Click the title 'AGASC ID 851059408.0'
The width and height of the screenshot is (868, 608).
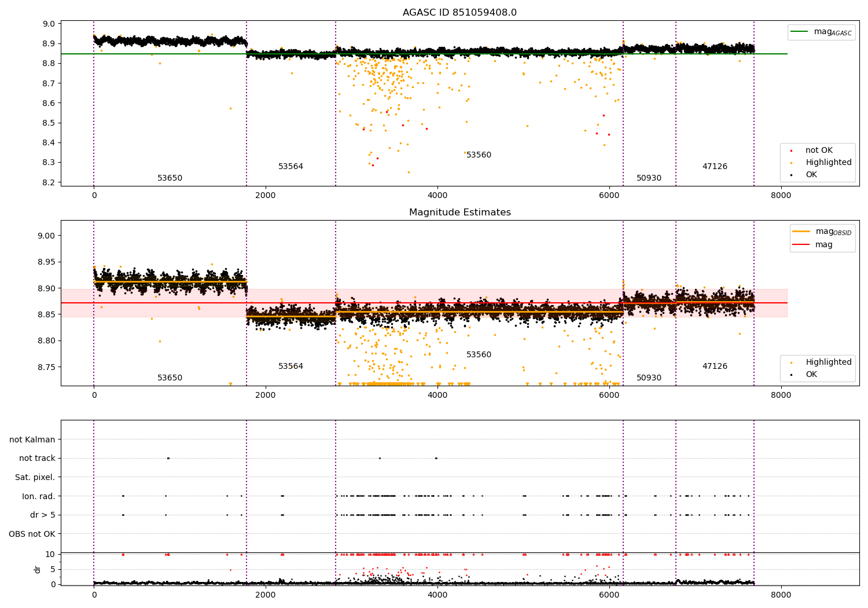459,13
